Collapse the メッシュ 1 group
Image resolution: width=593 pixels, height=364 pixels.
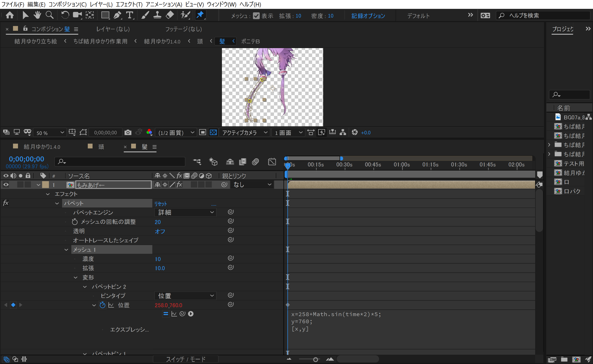66,250
